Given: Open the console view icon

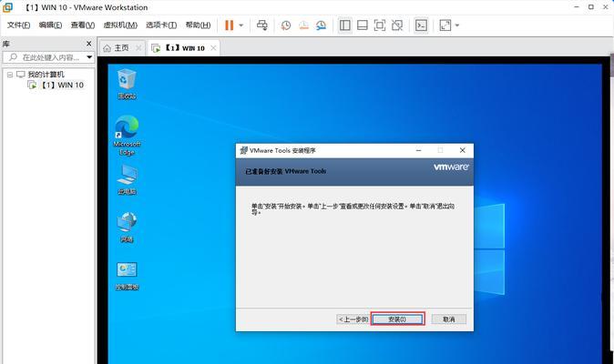Looking at the screenshot, I should pyautogui.click(x=421, y=25).
